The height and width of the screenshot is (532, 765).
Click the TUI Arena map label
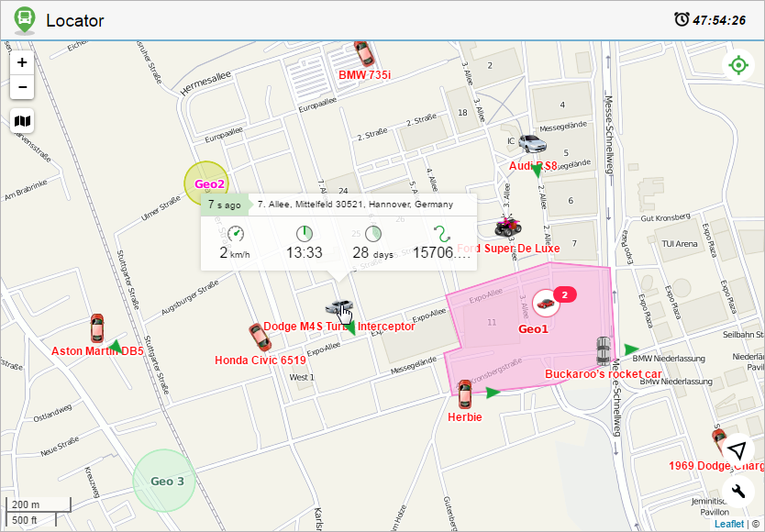pyautogui.click(x=679, y=244)
